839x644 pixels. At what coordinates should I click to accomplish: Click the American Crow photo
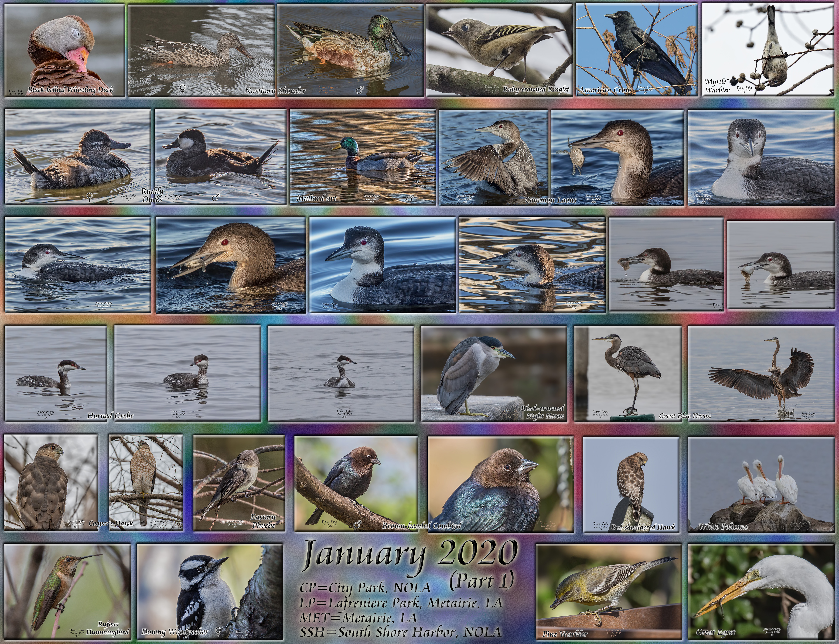pyautogui.click(x=636, y=50)
